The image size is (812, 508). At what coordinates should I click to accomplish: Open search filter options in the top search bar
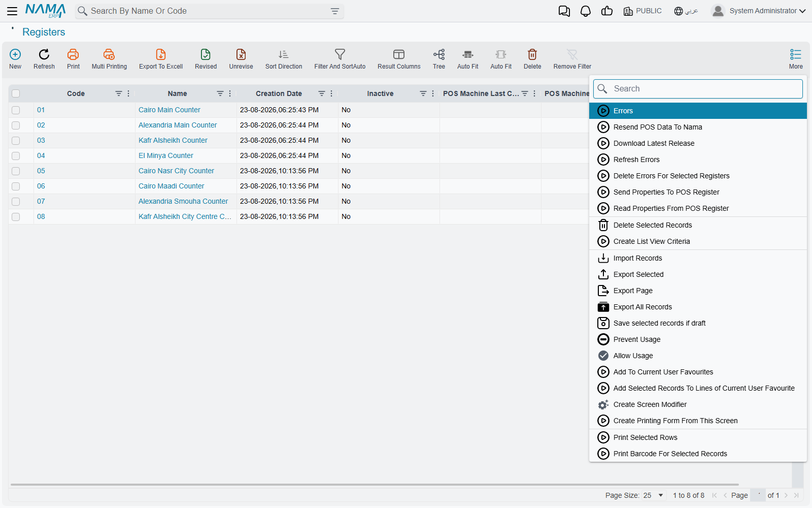(x=335, y=11)
